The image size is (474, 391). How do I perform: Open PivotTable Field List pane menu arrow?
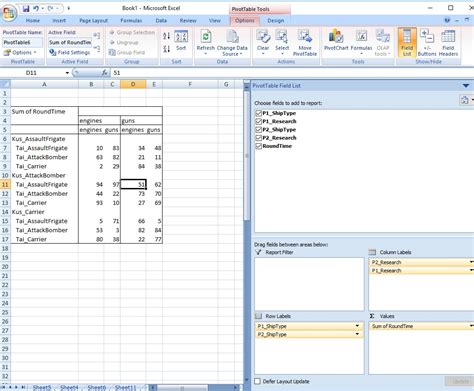click(x=466, y=86)
